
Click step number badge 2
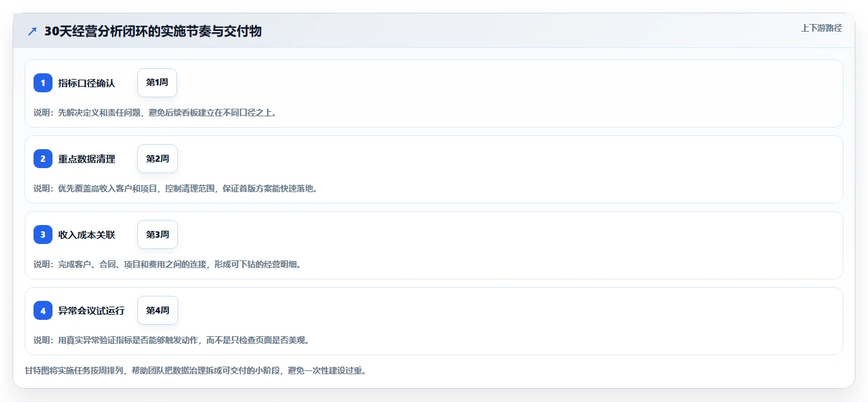coord(43,159)
